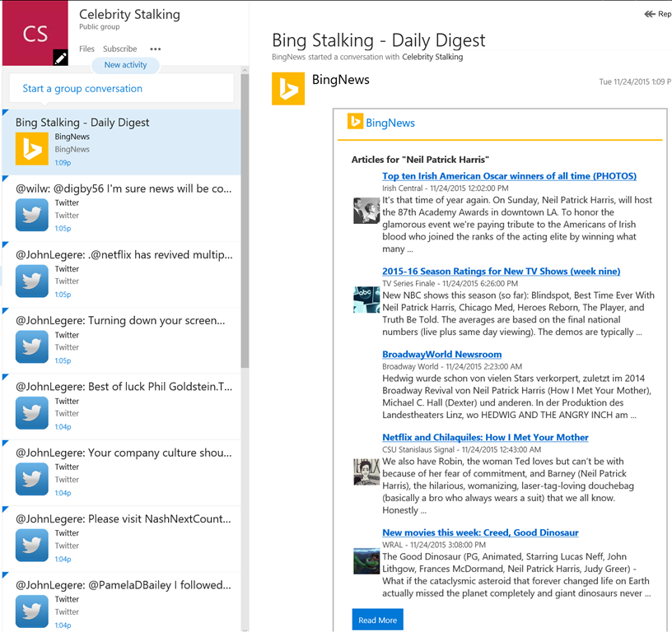Click the 'CSU Stanislaus Signal' source line
Viewport: 672px width, 632px height.
pyautogui.click(x=461, y=449)
